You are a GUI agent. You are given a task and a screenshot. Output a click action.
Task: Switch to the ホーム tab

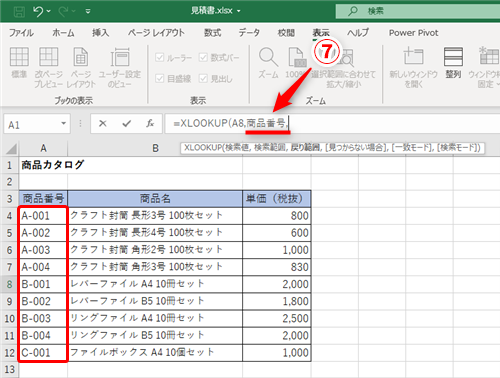point(63,33)
